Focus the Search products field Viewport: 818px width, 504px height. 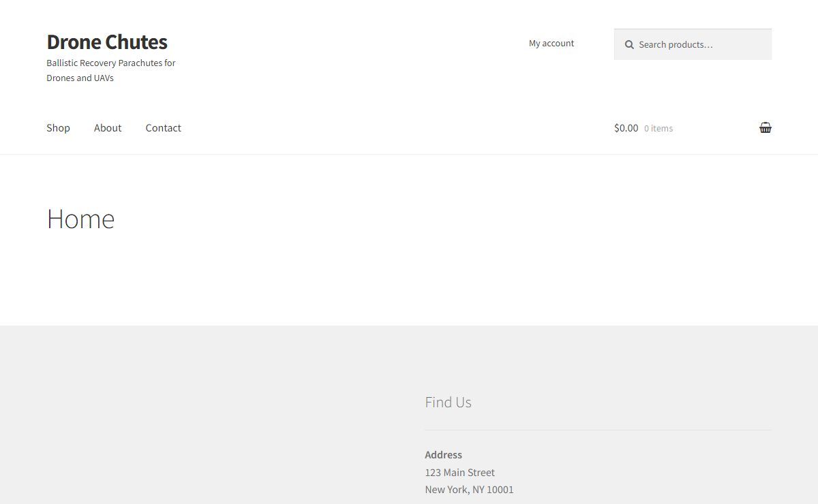pyautogui.click(x=693, y=44)
